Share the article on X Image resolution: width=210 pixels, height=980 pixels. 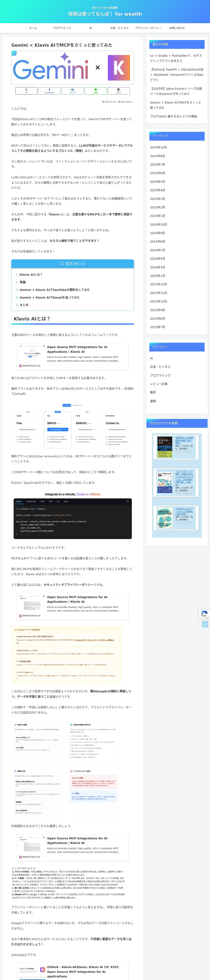tap(26, 91)
